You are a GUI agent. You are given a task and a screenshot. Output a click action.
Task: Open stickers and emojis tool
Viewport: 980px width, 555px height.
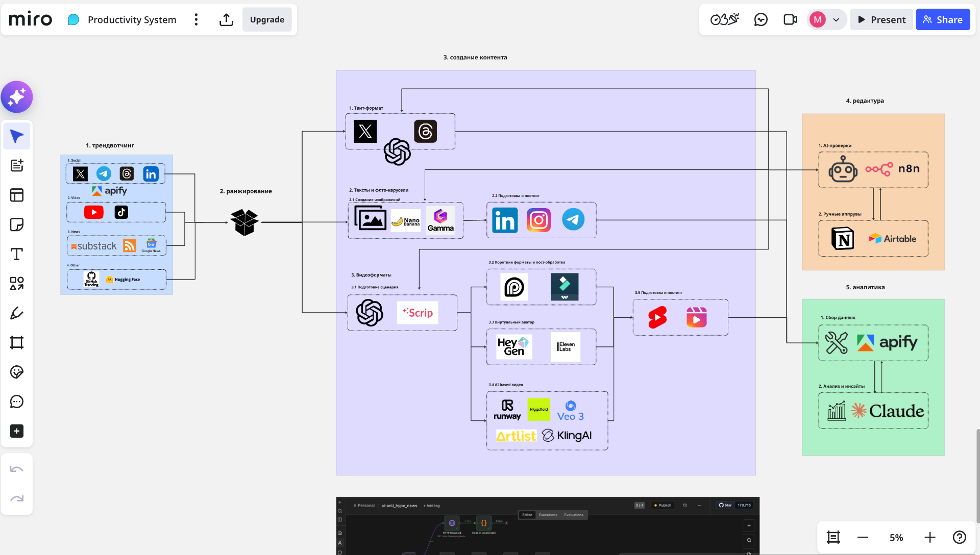click(17, 372)
